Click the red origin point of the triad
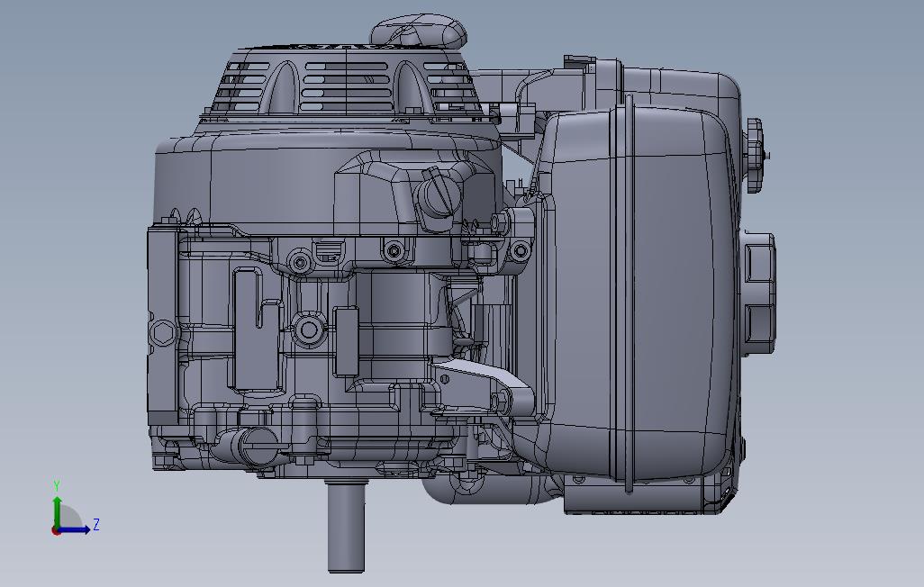924x587 pixels. pos(56,530)
